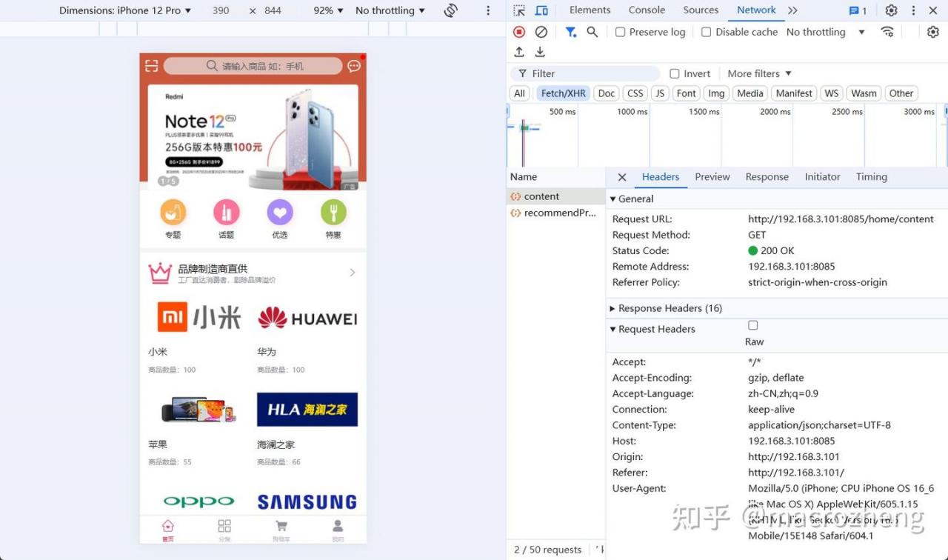Image resolution: width=948 pixels, height=560 pixels.
Task: Toggle the Fetch/XHR type filter
Action: point(563,93)
